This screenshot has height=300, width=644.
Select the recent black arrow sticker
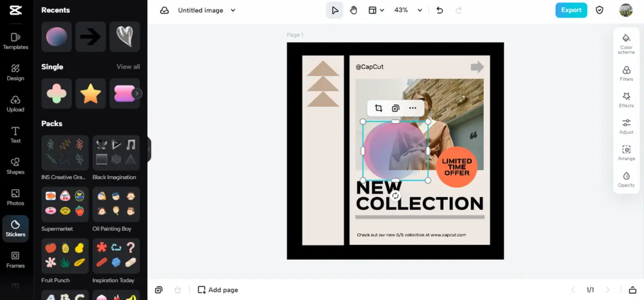click(90, 37)
